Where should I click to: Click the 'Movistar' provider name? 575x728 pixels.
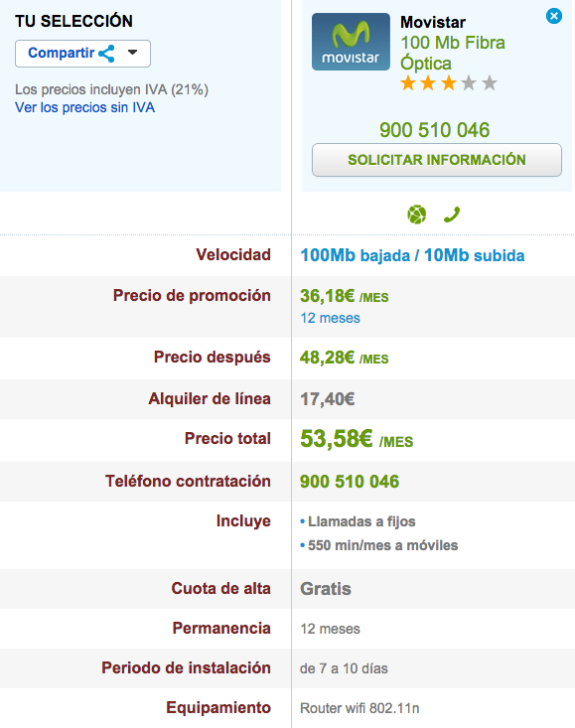[433, 22]
